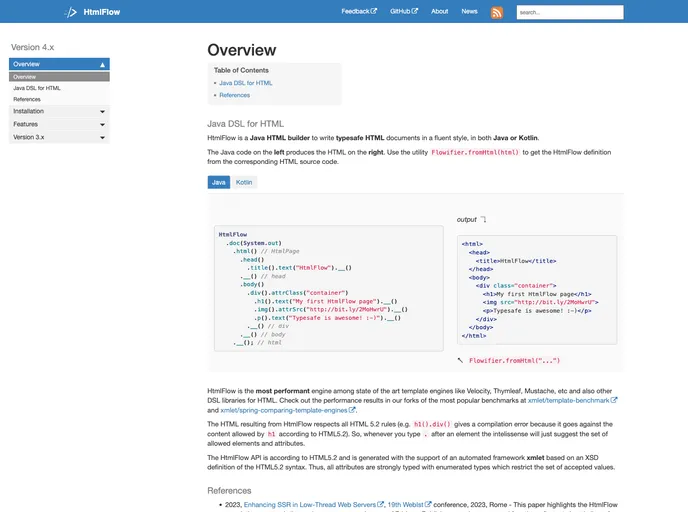Open the Feedback external link
The width and height of the screenshot is (688, 512).
click(359, 11)
